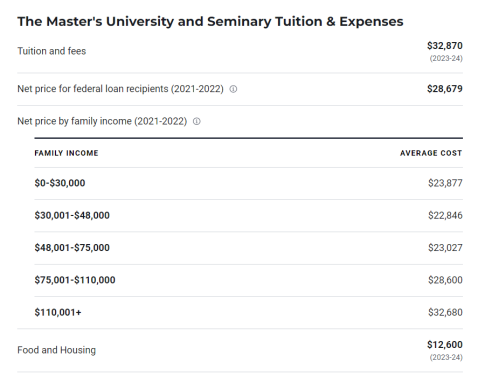
Task: Click the $23,877 average cost value
Action: point(445,183)
